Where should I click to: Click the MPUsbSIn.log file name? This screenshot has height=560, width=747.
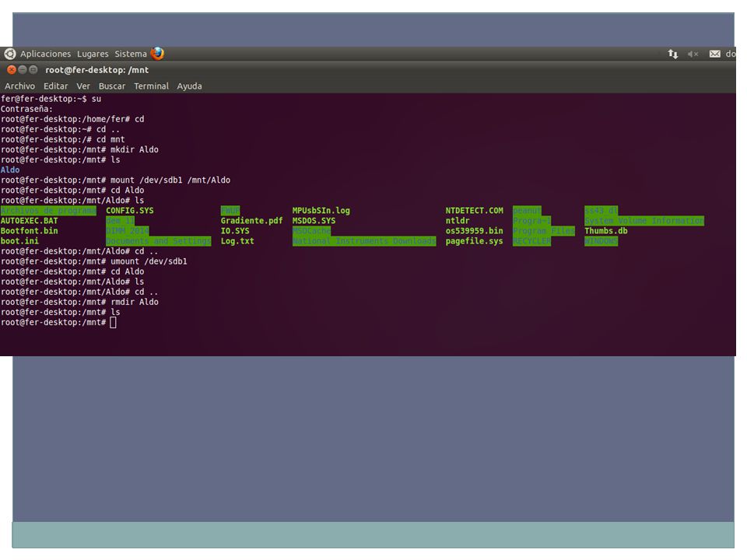321,211
